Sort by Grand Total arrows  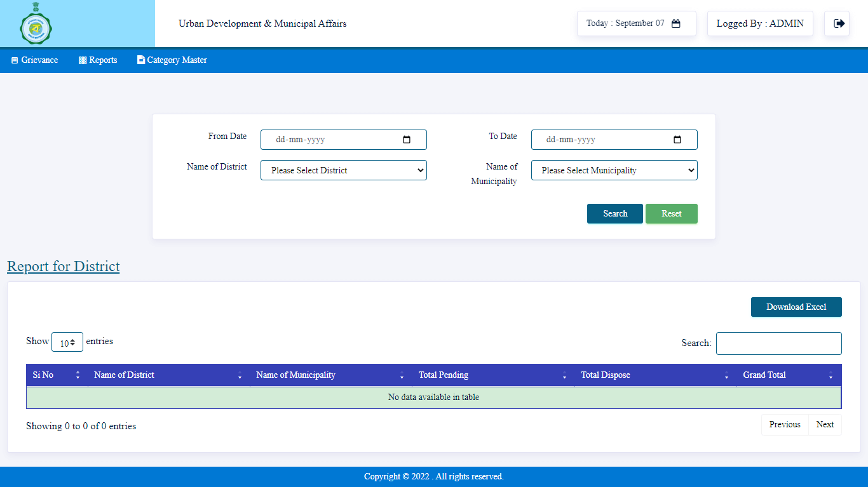click(831, 375)
